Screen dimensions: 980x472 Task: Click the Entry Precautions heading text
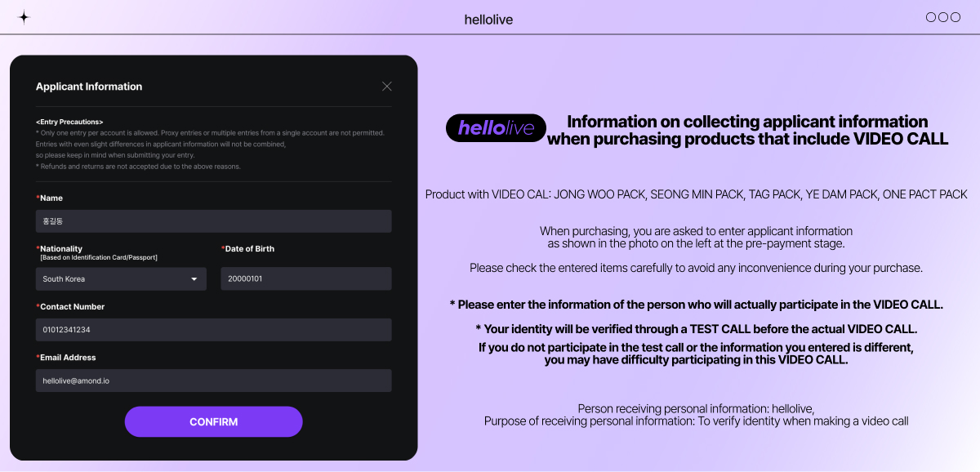coord(69,122)
